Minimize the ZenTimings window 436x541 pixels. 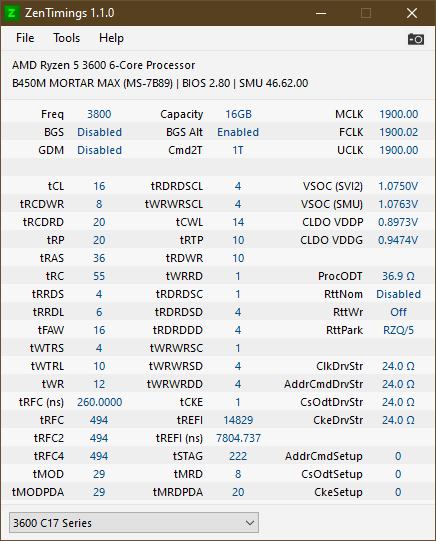click(321, 13)
